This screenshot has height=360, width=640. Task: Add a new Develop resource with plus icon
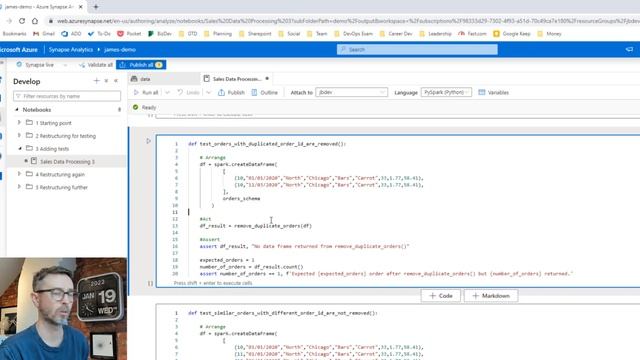[x=96, y=81]
